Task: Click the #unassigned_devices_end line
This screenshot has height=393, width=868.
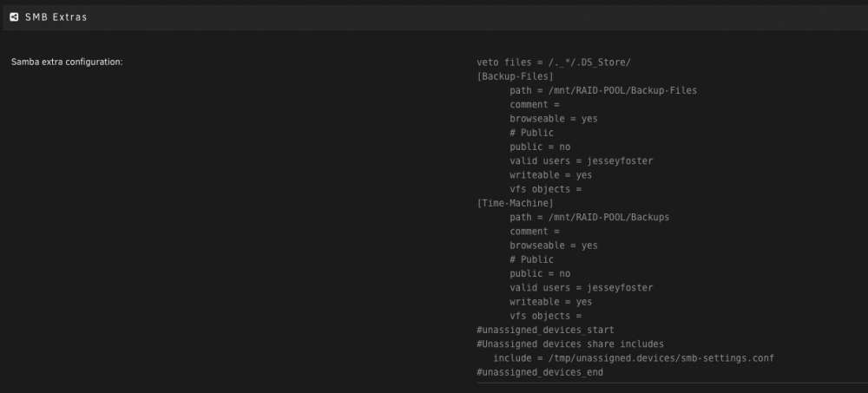Action: tap(540, 372)
